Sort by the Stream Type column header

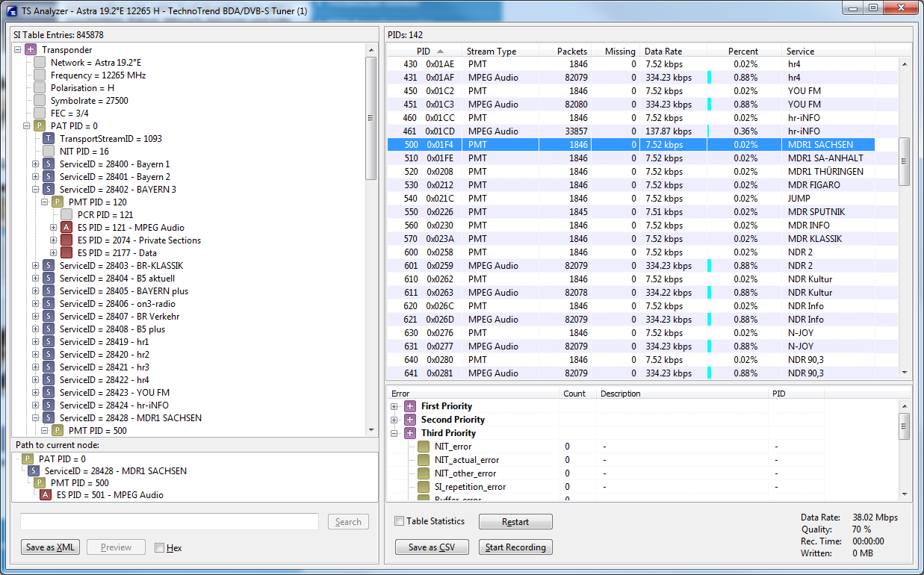[x=492, y=52]
